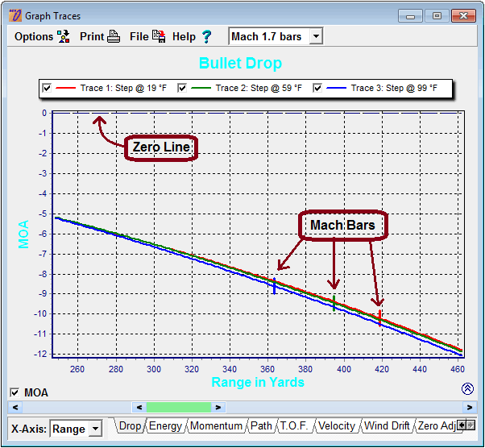Screen dimensions: 485x448
Task: Switch to the T.O.F. tab
Action: click(x=294, y=426)
